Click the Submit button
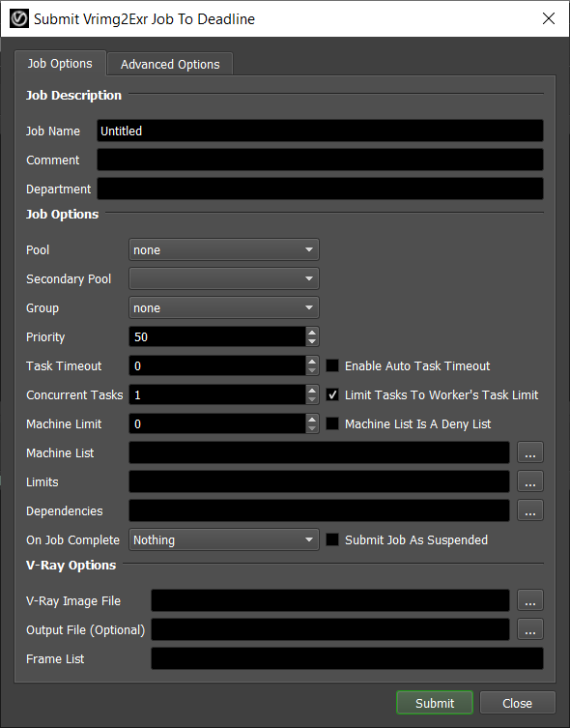 pos(435,703)
